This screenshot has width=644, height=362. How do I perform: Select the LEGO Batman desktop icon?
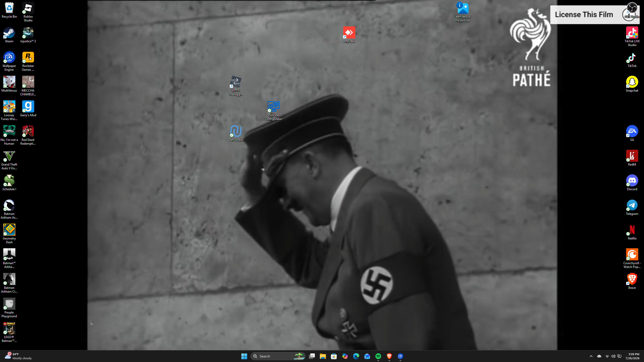pos(9,333)
